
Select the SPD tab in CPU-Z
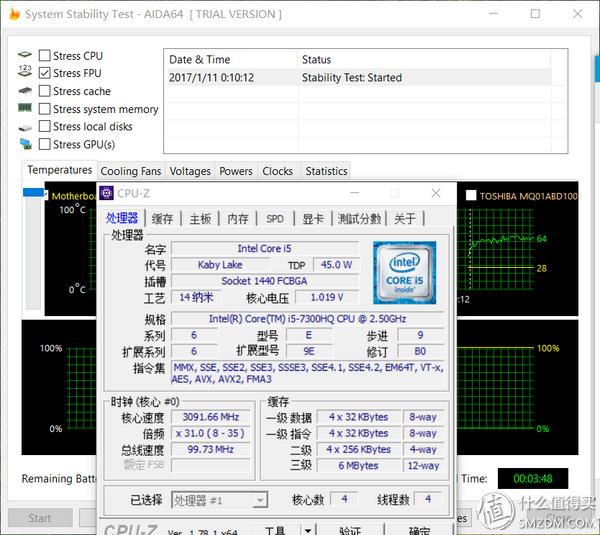275,219
